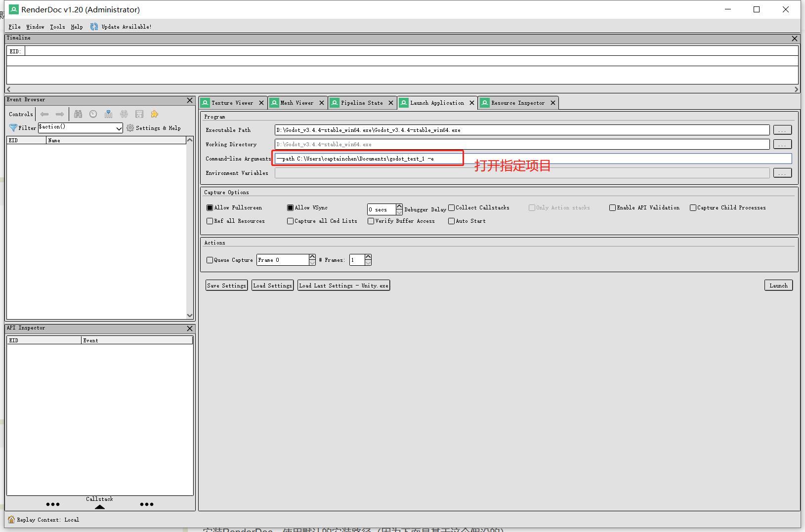Click Load Last Settings - Unity.exe button
The image size is (805, 532).
click(343, 286)
